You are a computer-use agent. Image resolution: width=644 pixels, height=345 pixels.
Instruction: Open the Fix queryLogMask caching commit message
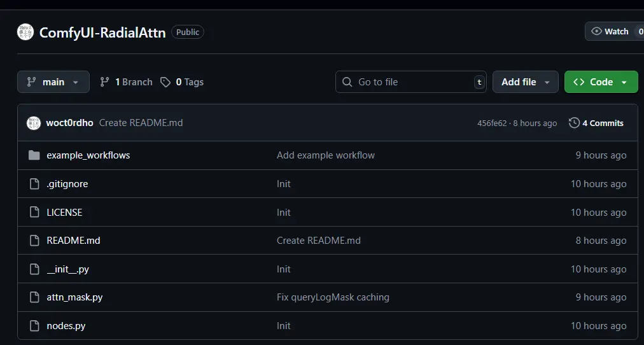point(333,297)
